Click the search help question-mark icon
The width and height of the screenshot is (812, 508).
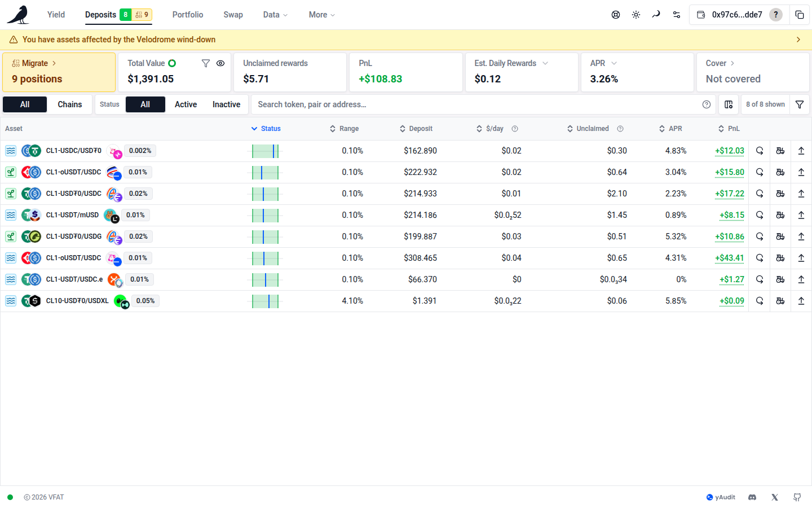pos(707,104)
